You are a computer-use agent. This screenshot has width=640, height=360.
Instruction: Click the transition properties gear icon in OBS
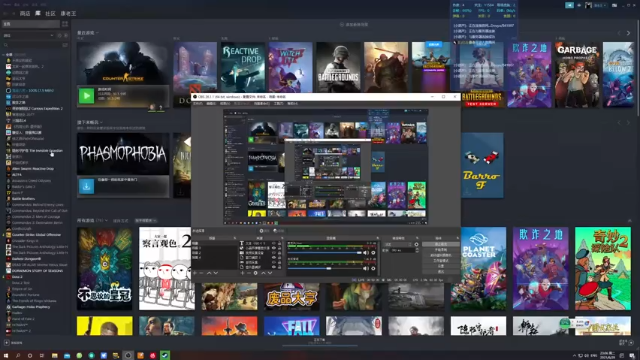point(416,244)
